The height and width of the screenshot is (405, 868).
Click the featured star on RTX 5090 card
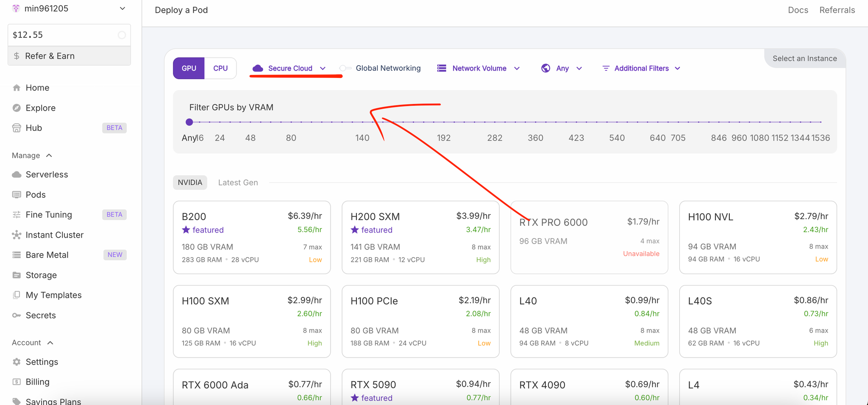click(355, 398)
